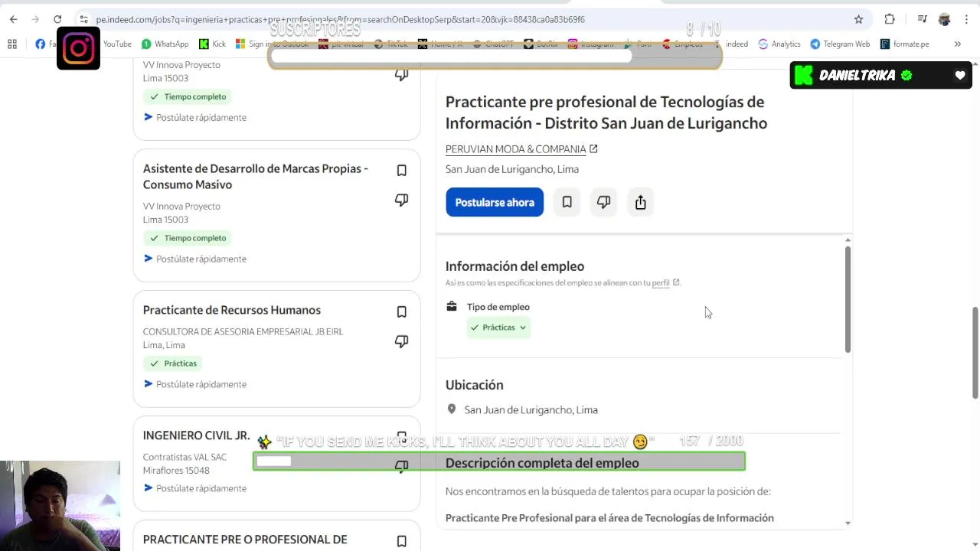Dislike the topmost VV Innova Proyecto card

tap(401, 74)
